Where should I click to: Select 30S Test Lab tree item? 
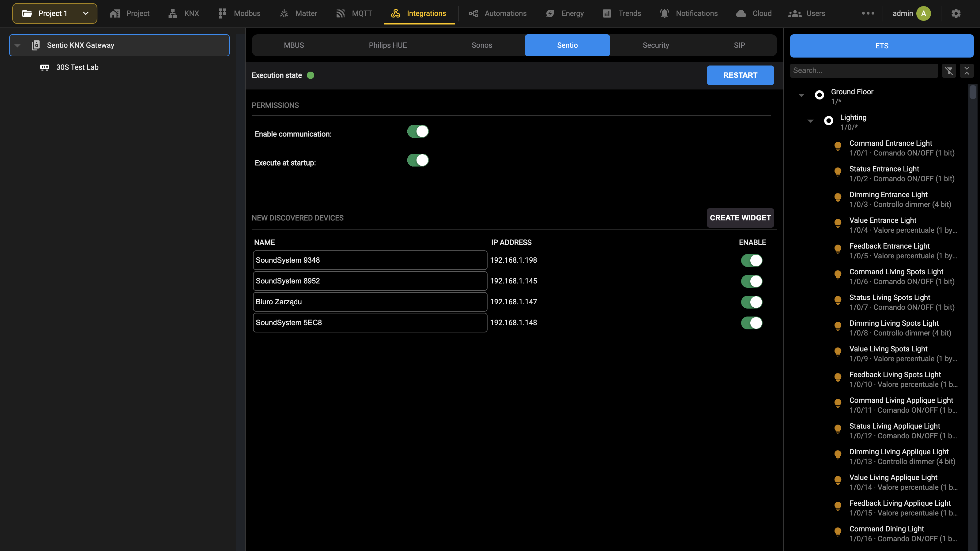point(77,67)
